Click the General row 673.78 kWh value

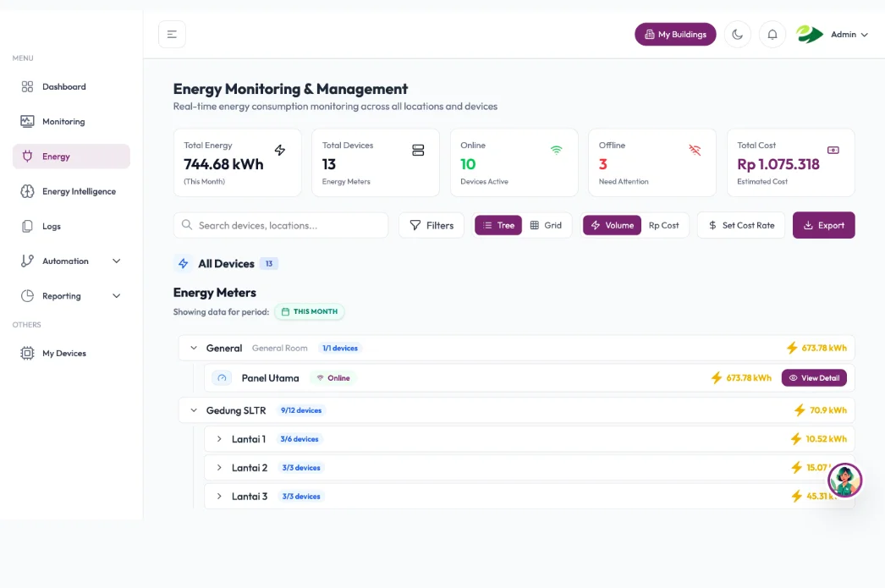(824, 349)
